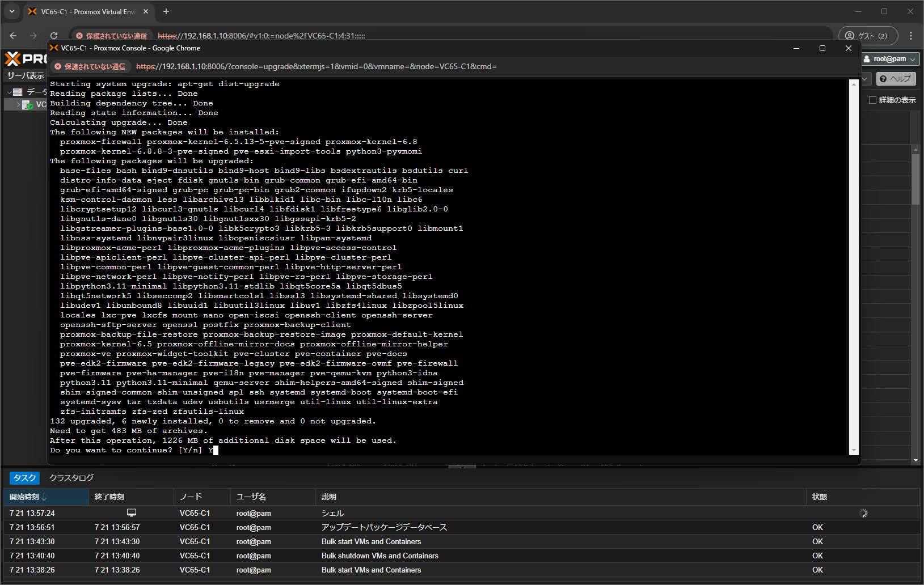The image size is (924, 585).
Task: Open the Guest profile button
Action: click(x=868, y=36)
